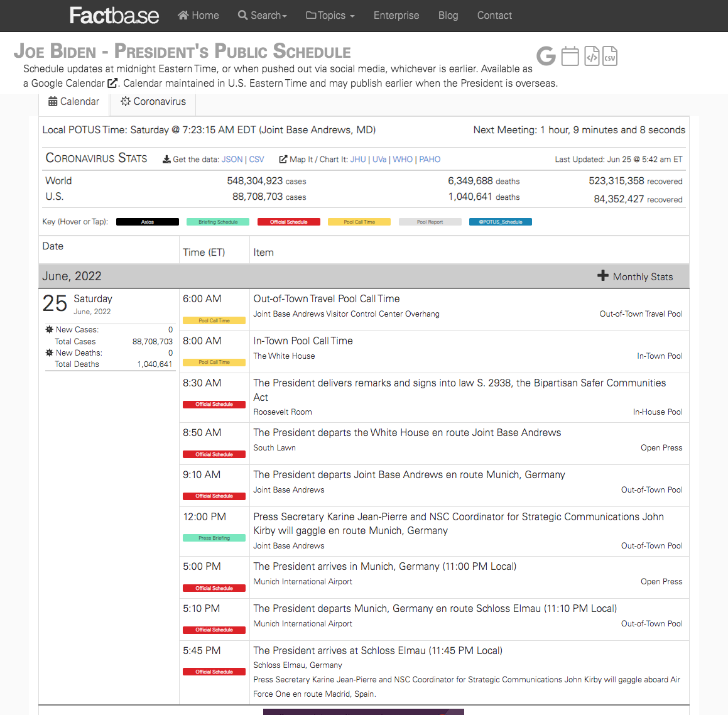The height and width of the screenshot is (715, 728).
Task: Select the Bipartisan Safer Communities Act item
Action: (460, 390)
